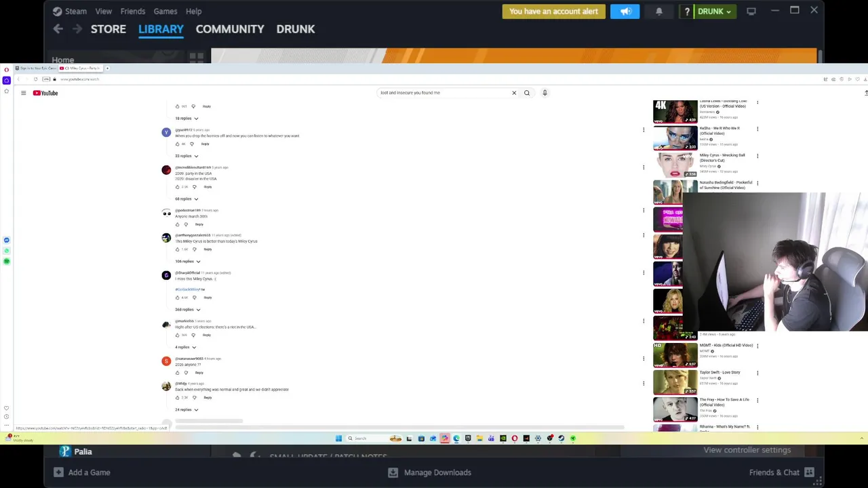Go to the YouTube home logo
Image resolution: width=868 pixels, height=488 pixels.
tap(45, 93)
